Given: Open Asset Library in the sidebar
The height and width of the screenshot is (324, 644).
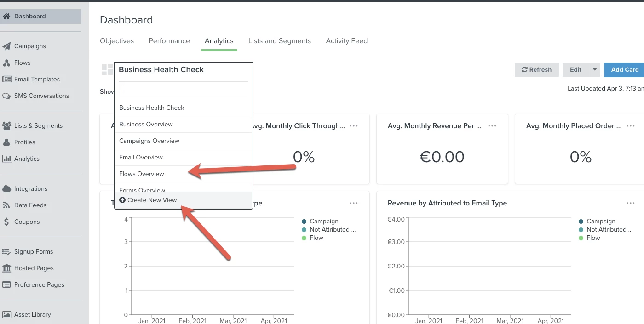Looking at the screenshot, I should (x=32, y=314).
